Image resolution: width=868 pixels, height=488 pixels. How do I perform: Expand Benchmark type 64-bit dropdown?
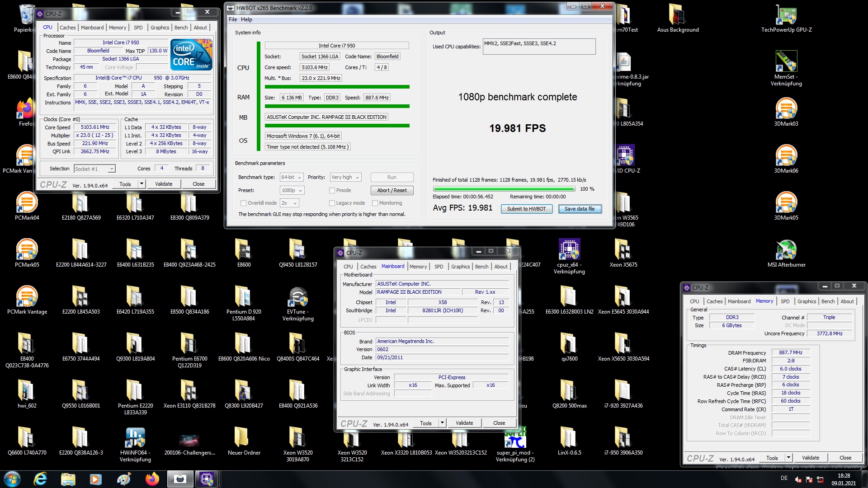tap(291, 177)
